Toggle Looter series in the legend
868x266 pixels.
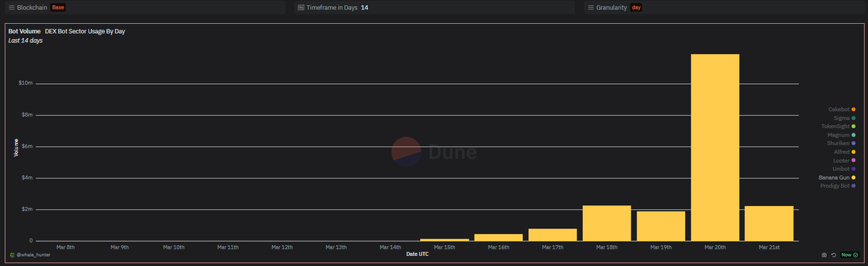pyautogui.click(x=844, y=160)
